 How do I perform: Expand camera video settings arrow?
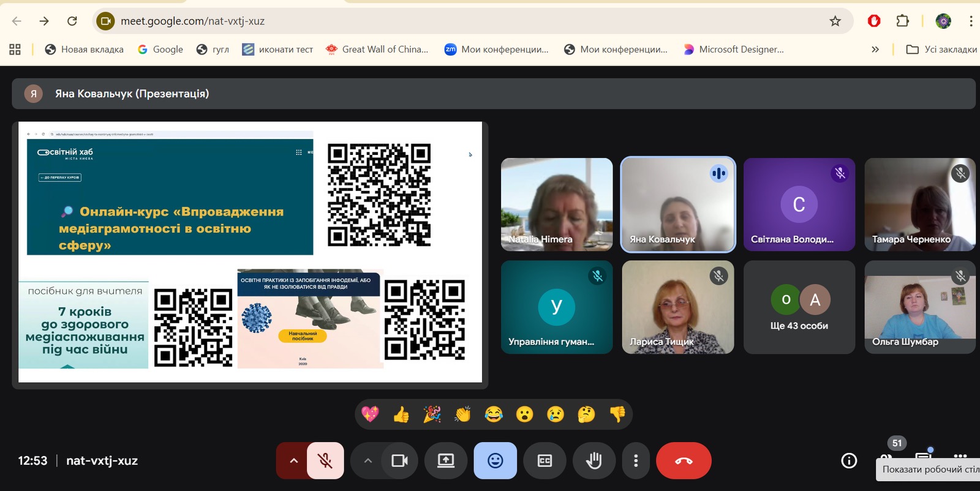367,460
